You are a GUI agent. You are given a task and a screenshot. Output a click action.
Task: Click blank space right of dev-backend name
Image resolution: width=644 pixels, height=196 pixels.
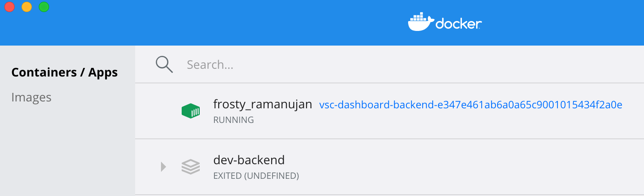coord(465,167)
